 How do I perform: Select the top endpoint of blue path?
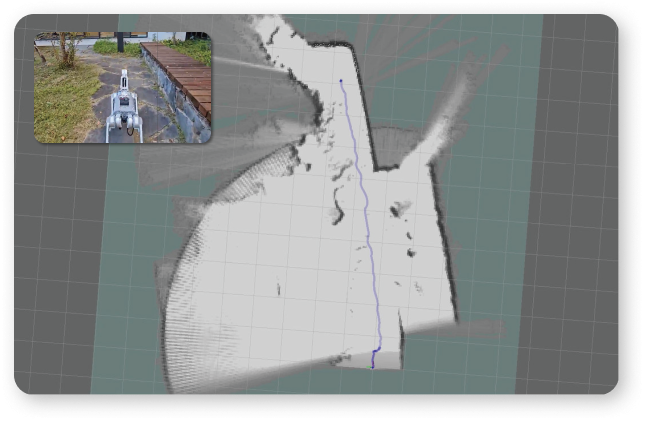(341, 81)
